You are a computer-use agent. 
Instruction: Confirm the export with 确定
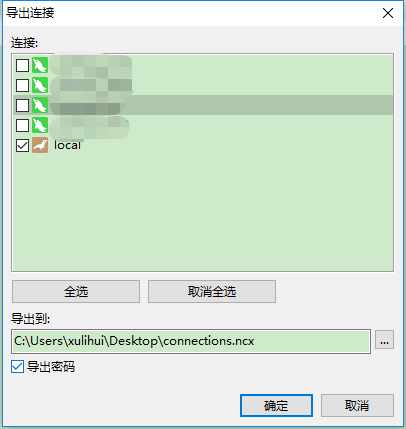click(276, 406)
